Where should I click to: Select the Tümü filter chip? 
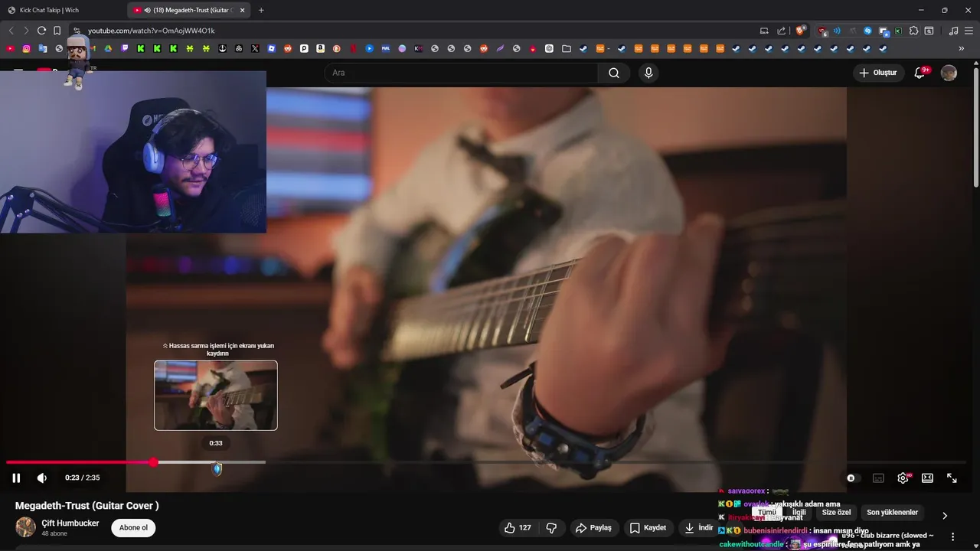(x=766, y=513)
